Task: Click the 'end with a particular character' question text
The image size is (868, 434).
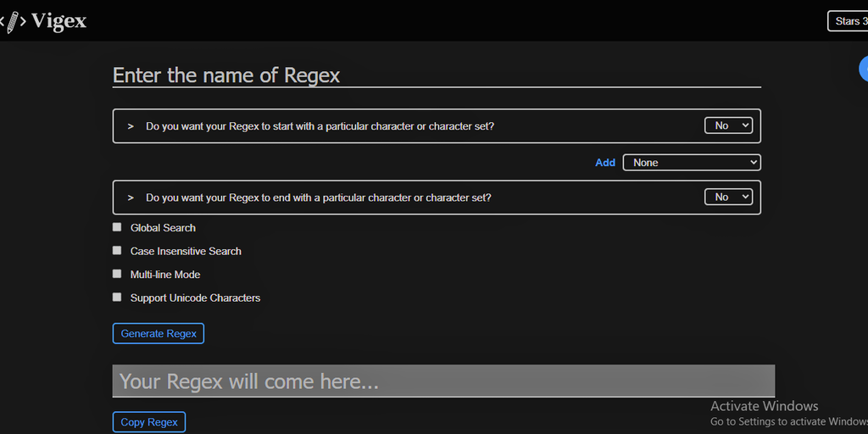Action: point(318,198)
